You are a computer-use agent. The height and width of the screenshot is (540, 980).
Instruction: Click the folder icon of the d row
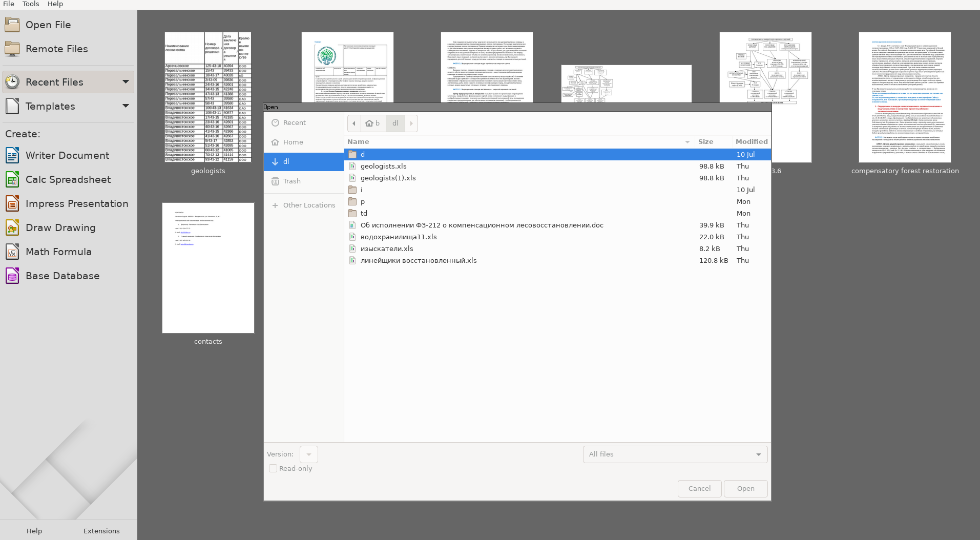352,154
